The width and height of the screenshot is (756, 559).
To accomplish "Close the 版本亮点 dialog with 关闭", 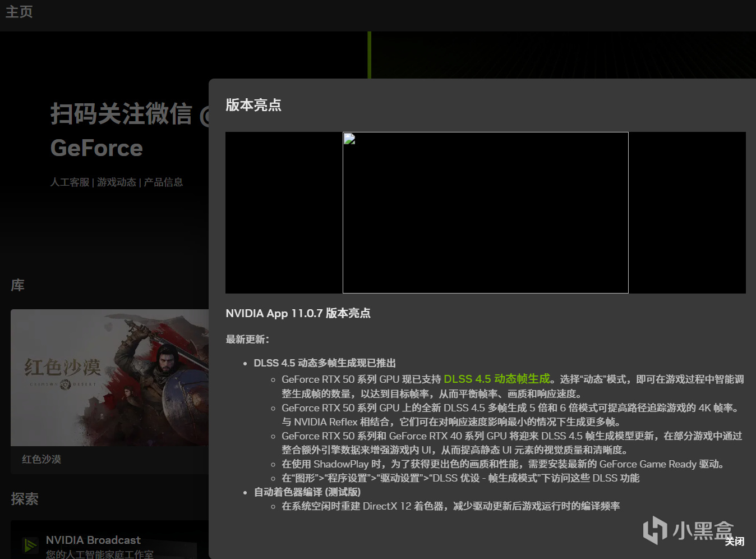I will tap(734, 541).
